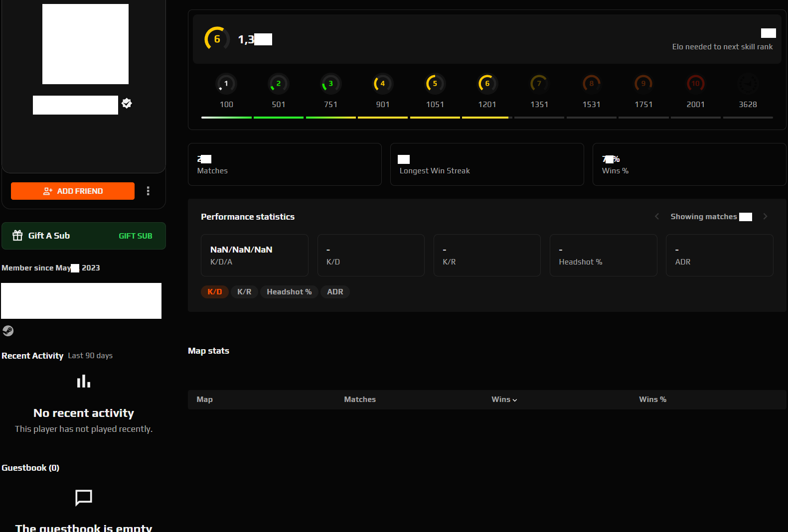This screenshot has height=532, width=788.
Task: Click the profile avatar picture
Action: tap(85, 44)
